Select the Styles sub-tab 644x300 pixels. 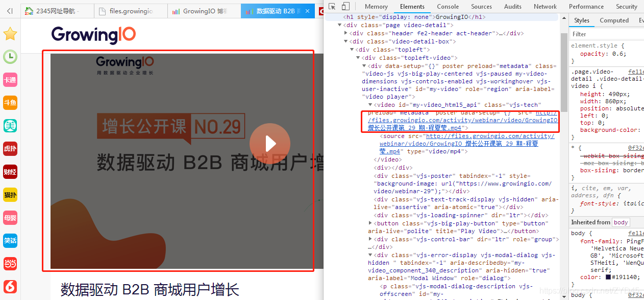[x=582, y=20]
